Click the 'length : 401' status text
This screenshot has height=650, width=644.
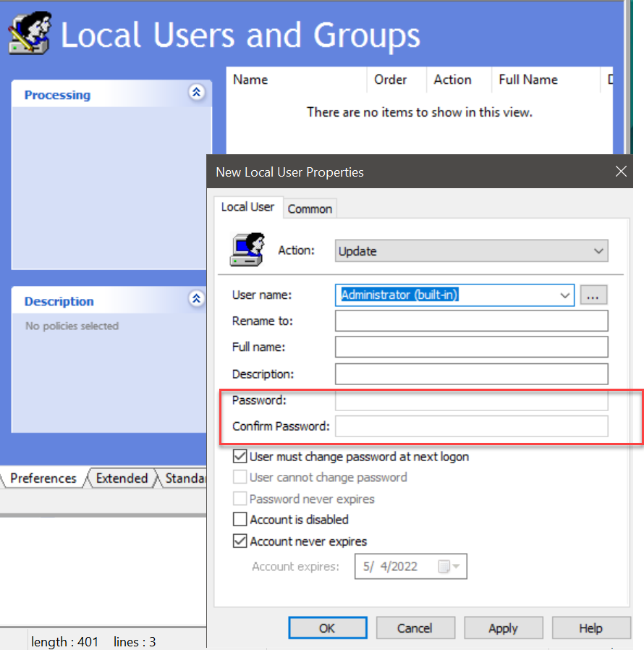pos(64,642)
